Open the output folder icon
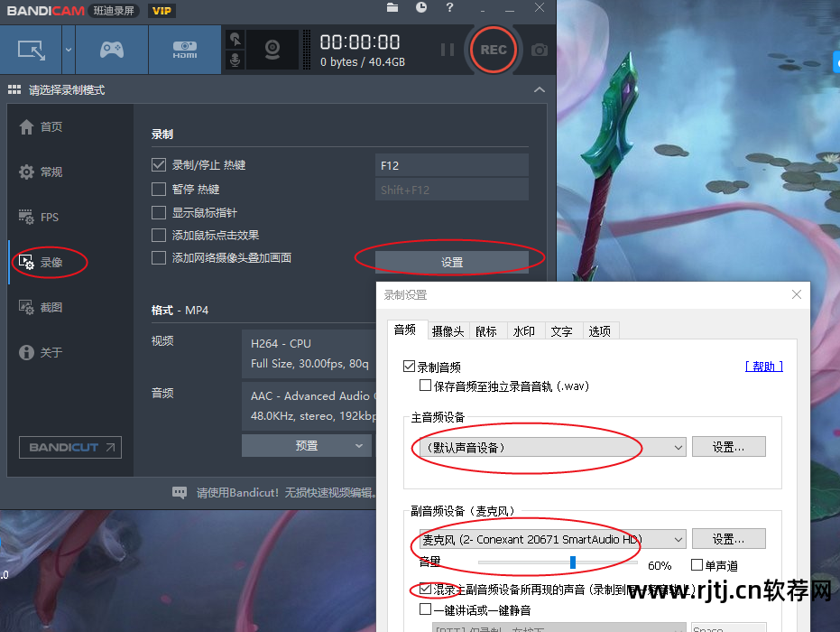This screenshot has width=840, height=632. coord(392,7)
